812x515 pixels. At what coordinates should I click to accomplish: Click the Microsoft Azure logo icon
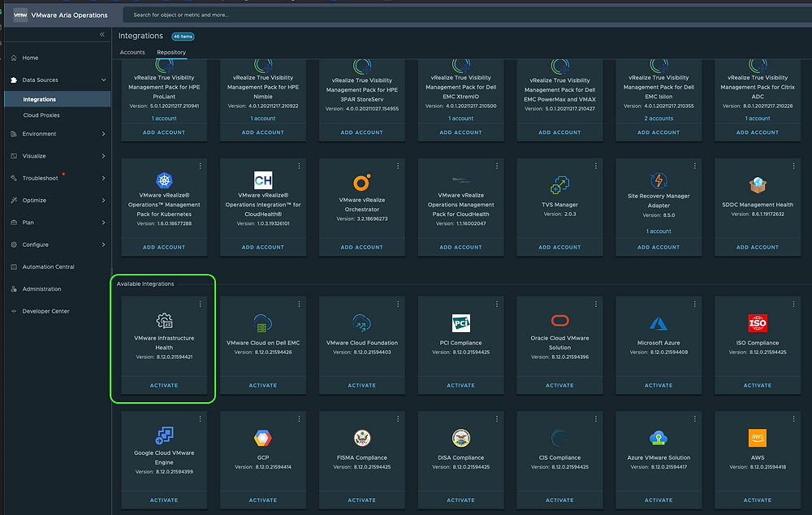click(659, 324)
